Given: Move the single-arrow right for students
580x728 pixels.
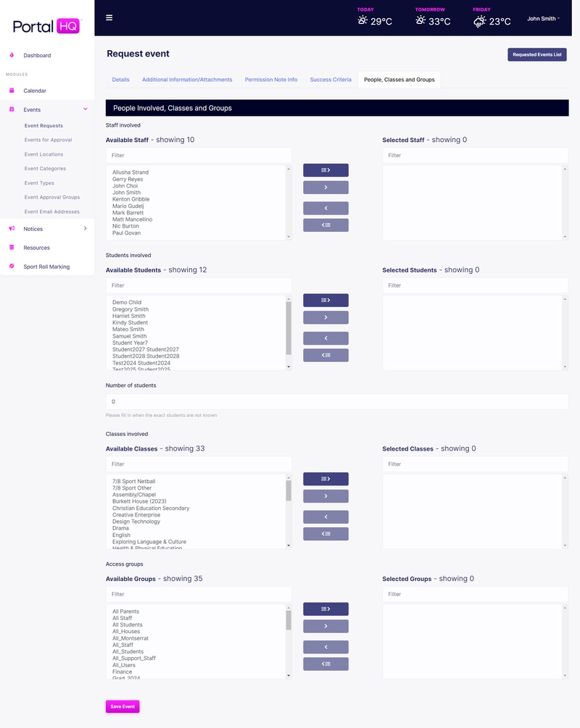Looking at the screenshot, I should click(326, 317).
